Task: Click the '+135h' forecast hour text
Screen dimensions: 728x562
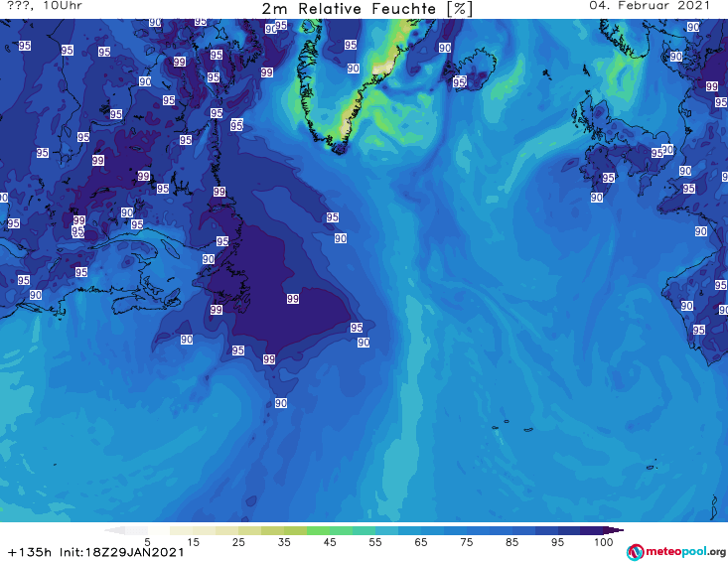Action: point(30,552)
